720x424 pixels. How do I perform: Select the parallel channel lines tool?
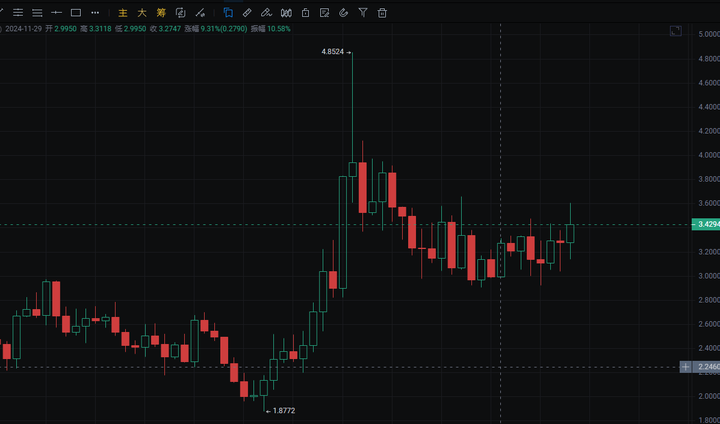[x=18, y=13]
